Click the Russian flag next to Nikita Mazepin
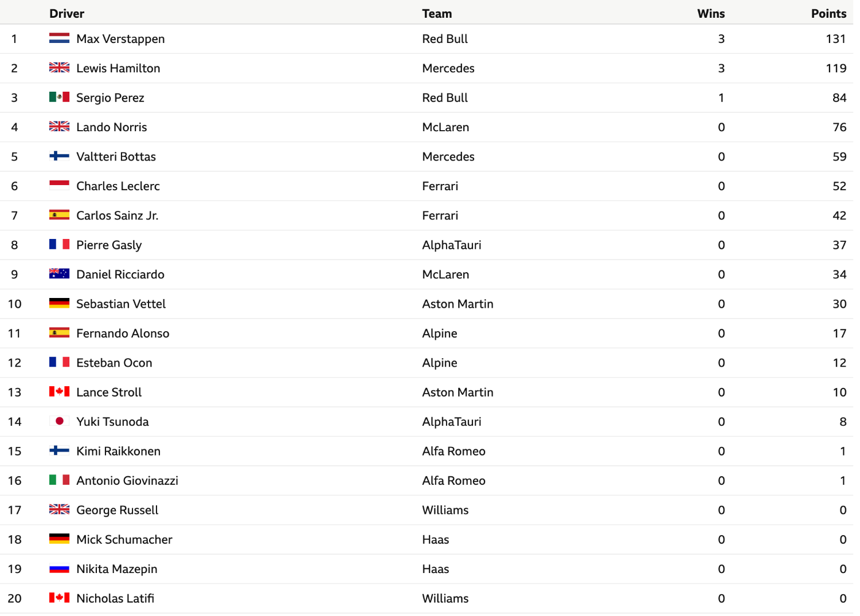 (59, 568)
